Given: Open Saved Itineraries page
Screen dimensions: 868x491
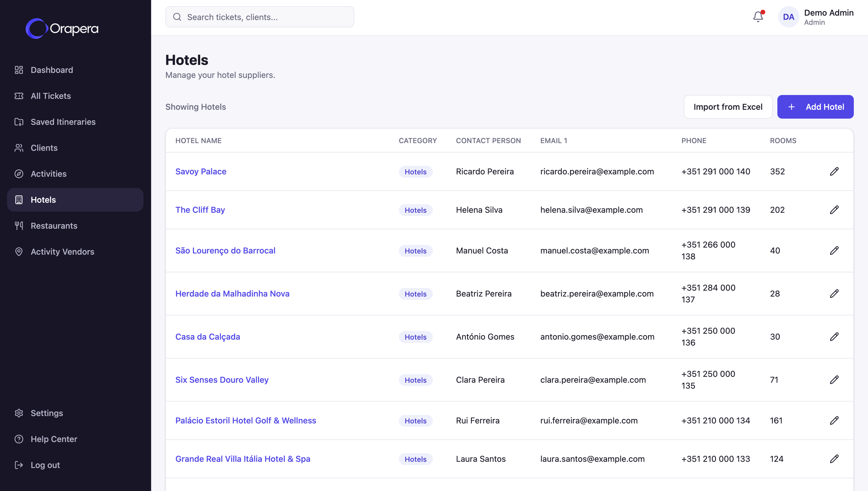Looking at the screenshot, I should (75, 122).
